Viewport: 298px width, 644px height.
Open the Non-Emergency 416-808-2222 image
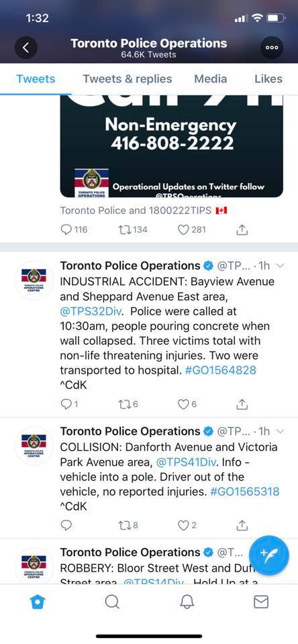pos(171,147)
